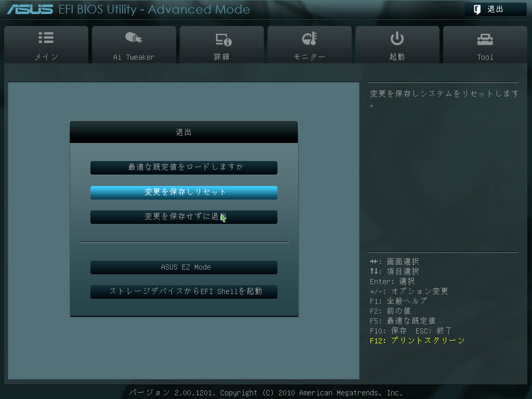
Task: Click the F2: 前の値 hint
Action: tap(390, 311)
